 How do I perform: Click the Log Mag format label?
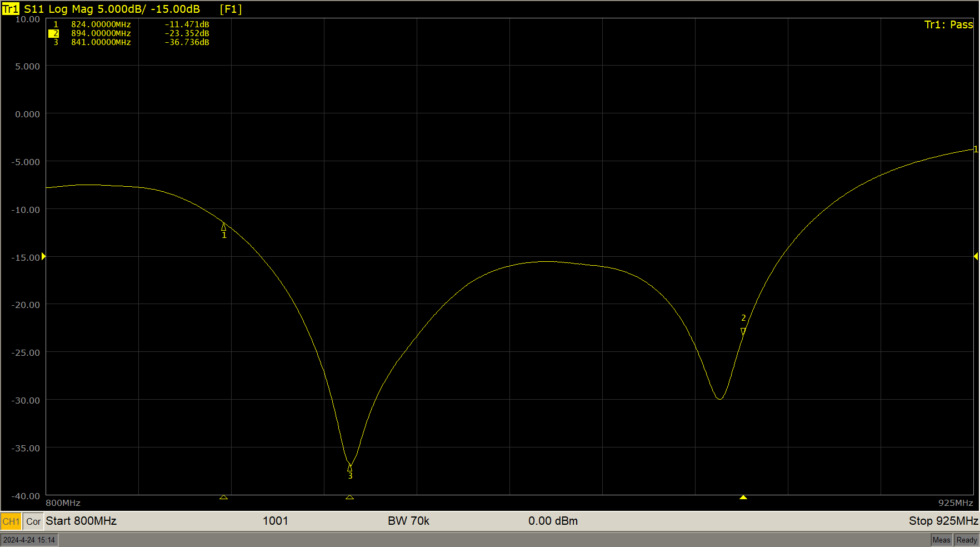(72, 9)
